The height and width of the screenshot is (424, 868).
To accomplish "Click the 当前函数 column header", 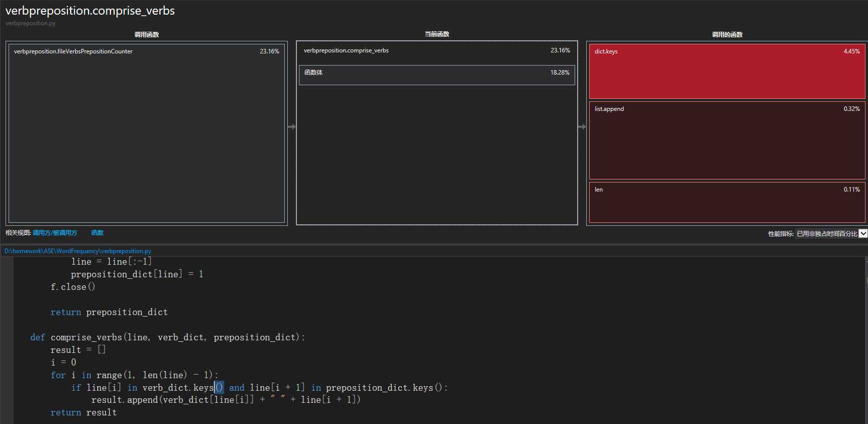I will [x=437, y=34].
